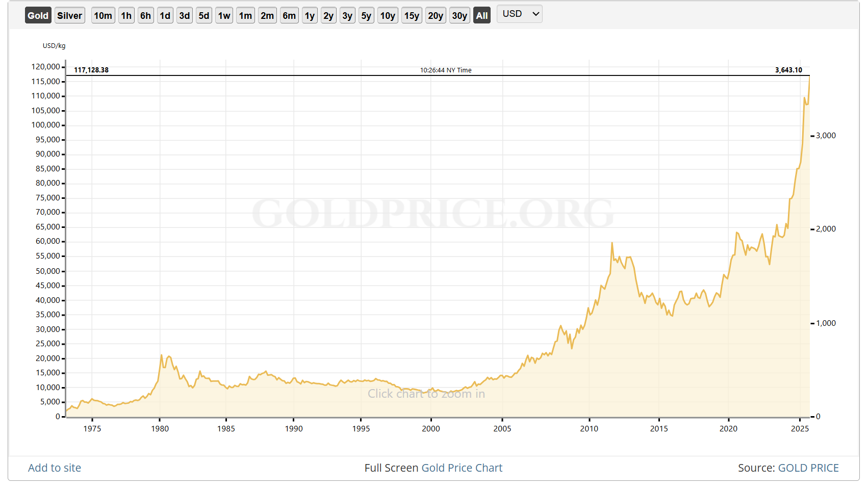Set time range to 6h

(146, 15)
